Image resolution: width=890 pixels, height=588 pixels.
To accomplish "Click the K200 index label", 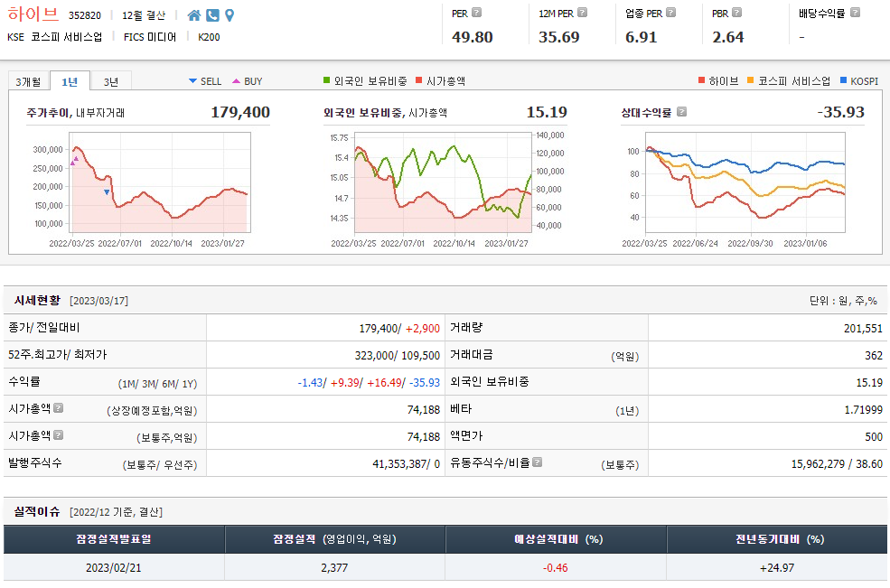I will 209,37.
